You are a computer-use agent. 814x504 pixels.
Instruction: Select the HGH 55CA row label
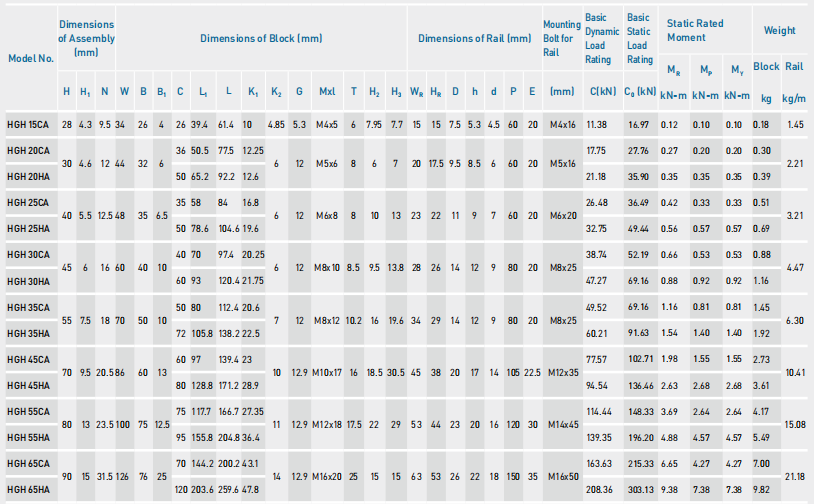pyautogui.click(x=27, y=411)
